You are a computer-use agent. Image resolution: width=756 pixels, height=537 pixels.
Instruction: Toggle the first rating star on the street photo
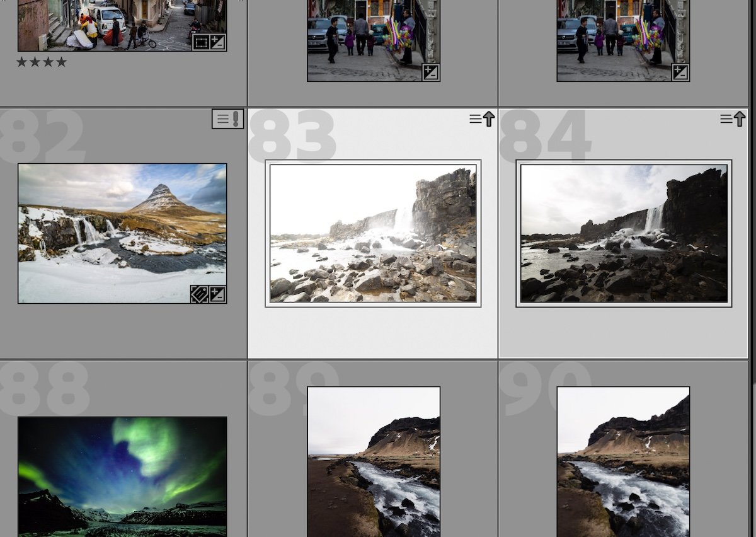click(x=21, y=62)
